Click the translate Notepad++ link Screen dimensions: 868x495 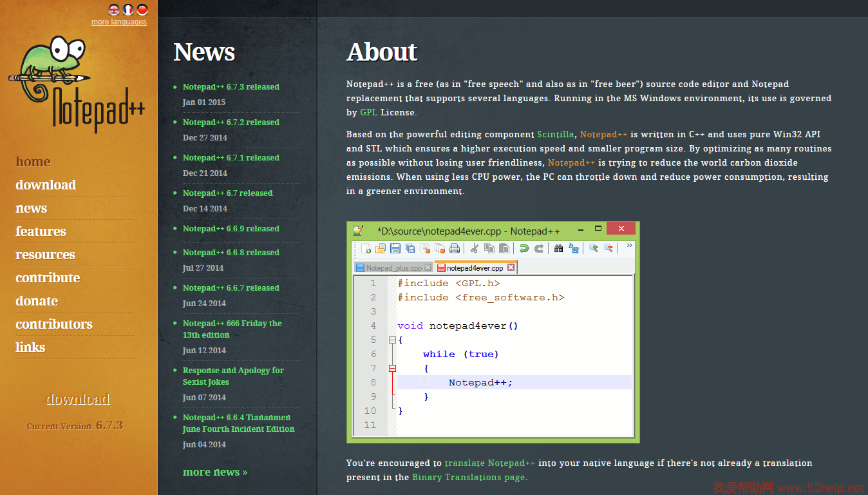(490, 463)
